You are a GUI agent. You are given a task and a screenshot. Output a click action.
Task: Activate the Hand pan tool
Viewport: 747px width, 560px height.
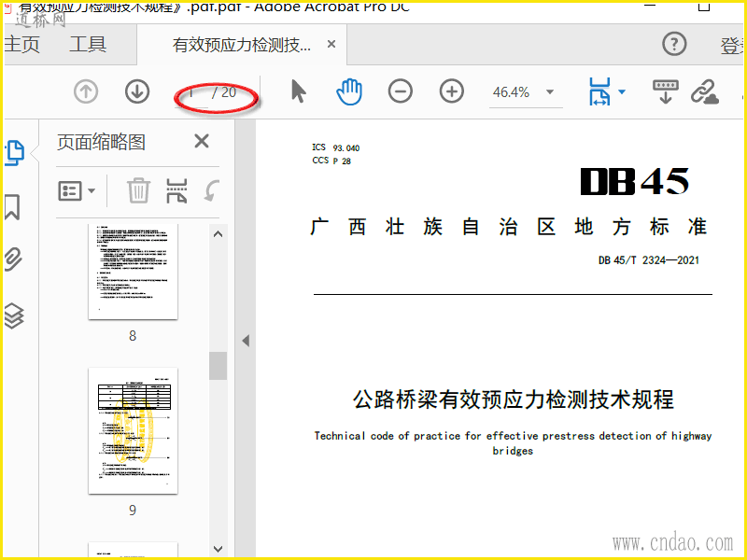pyautogui.click(x=349, y=91)
